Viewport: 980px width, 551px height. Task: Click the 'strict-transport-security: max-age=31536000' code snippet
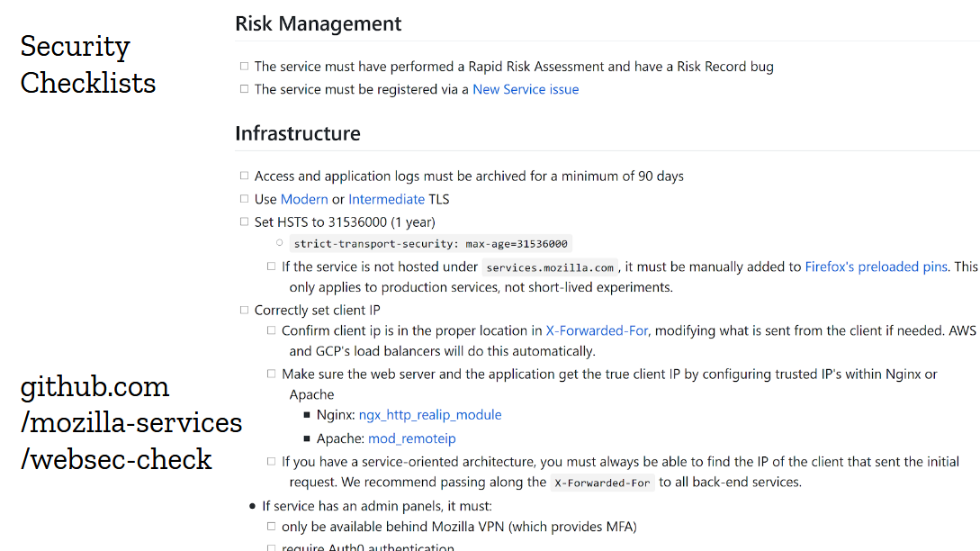(431, 244)
